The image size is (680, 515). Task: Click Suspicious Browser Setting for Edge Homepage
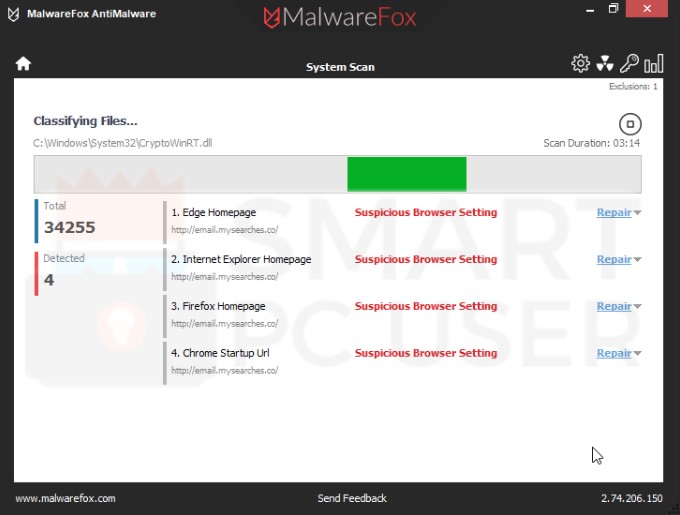click(x=426, y=212)
